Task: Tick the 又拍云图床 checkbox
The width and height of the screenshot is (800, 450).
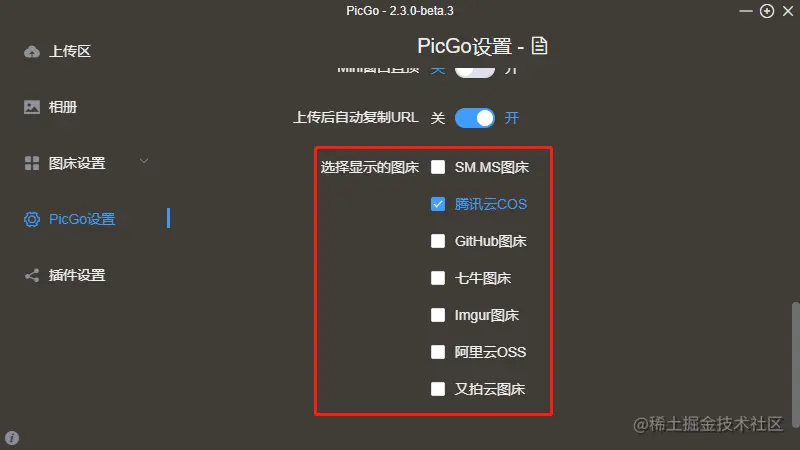Action: coord(438,389)
